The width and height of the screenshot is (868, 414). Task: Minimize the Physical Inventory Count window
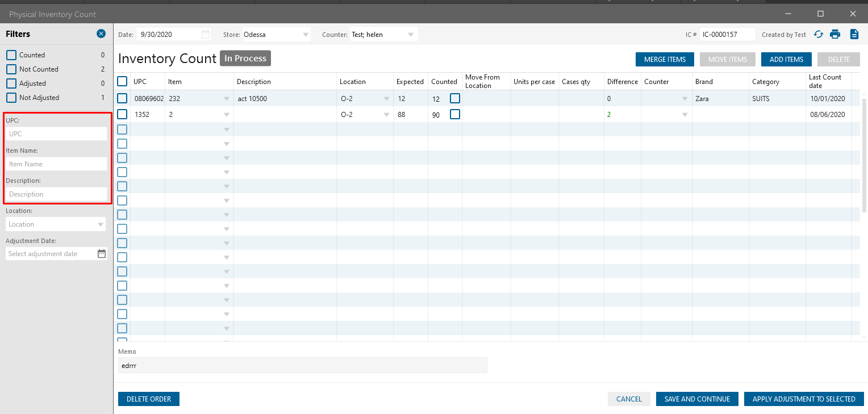click(787, 14)
